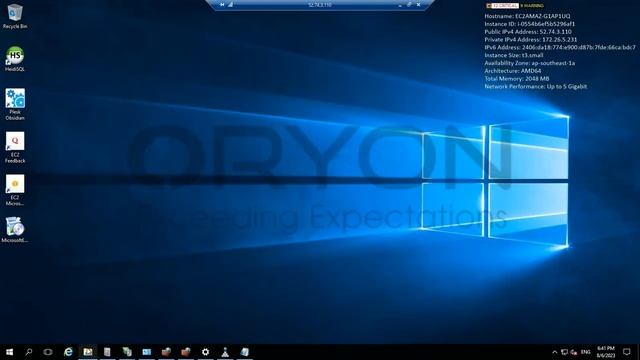640x360 pixels.
Task: Select the MicrosoftE... installer desktop icon
Action: click(15, 230)
